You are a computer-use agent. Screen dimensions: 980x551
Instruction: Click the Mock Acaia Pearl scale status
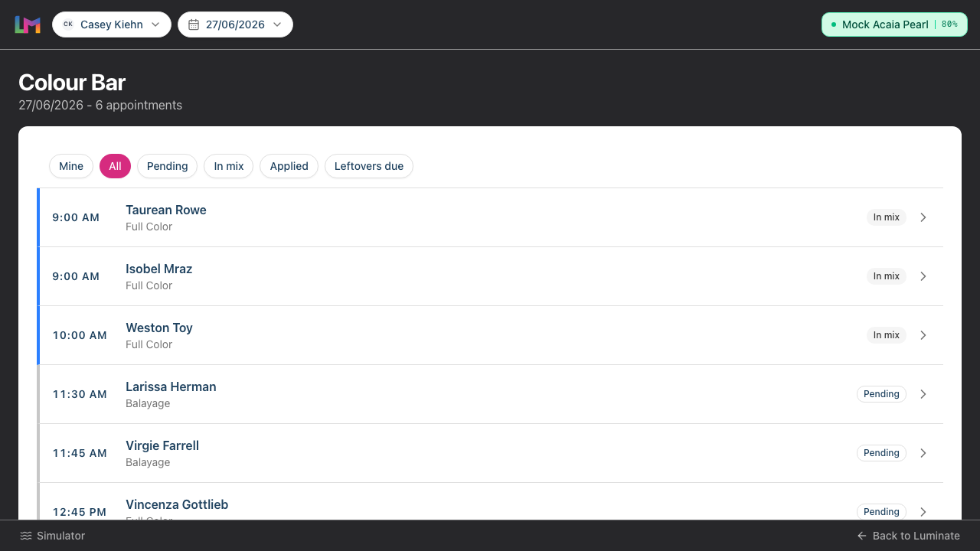click(894, 24)
